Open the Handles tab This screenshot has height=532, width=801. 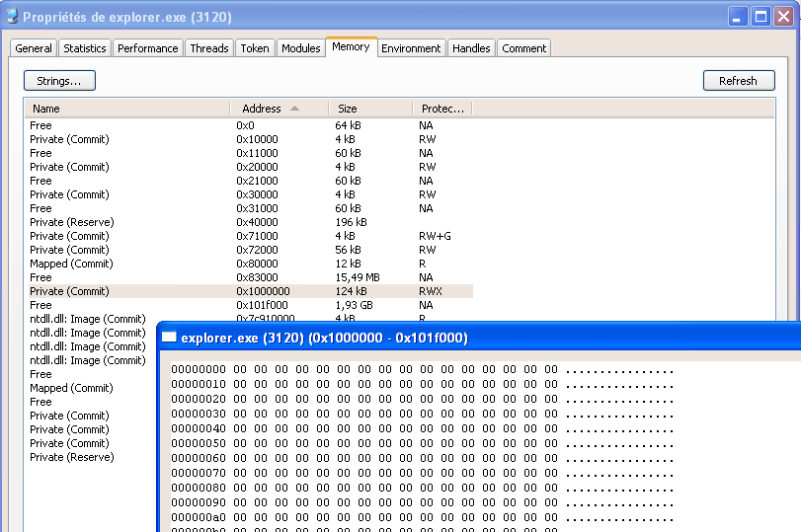[x=471, y=48]
